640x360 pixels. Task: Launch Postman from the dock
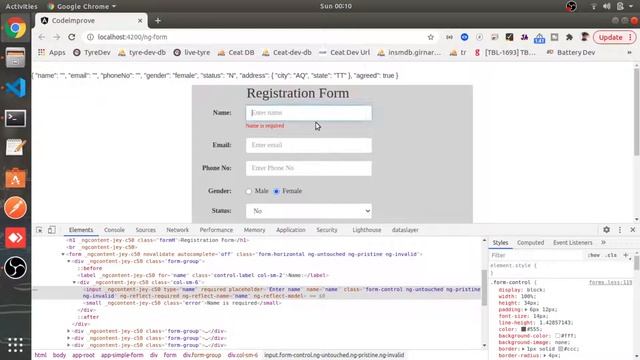[x=16, y=208]
